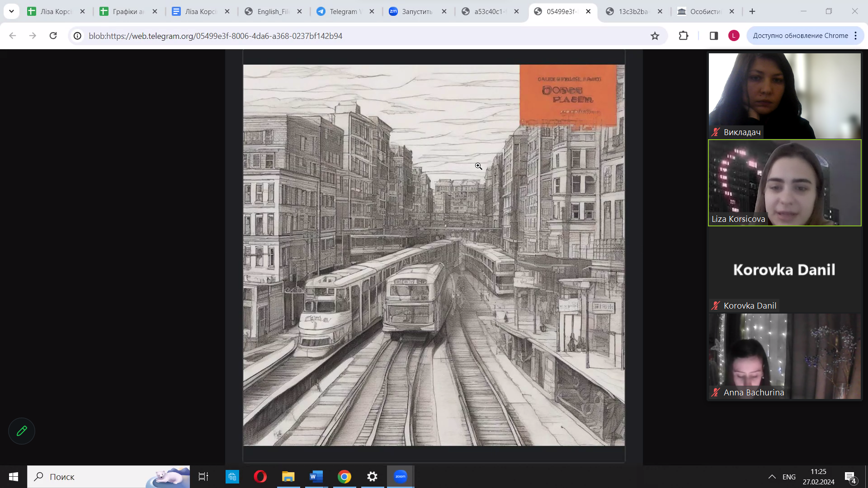Open the Chrome extensions puzzle icon
Viewport: 868px width, 488px height.
[684, 36]
